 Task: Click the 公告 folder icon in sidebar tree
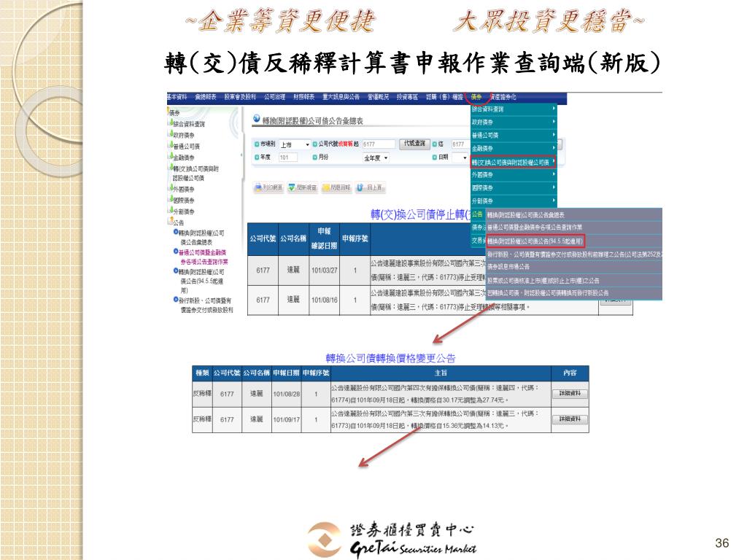(x=170, y=222)
